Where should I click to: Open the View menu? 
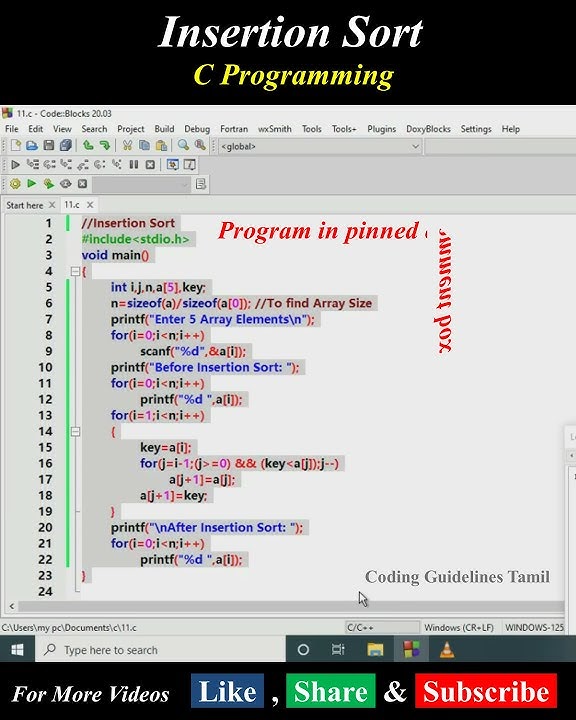pos(62,129)
